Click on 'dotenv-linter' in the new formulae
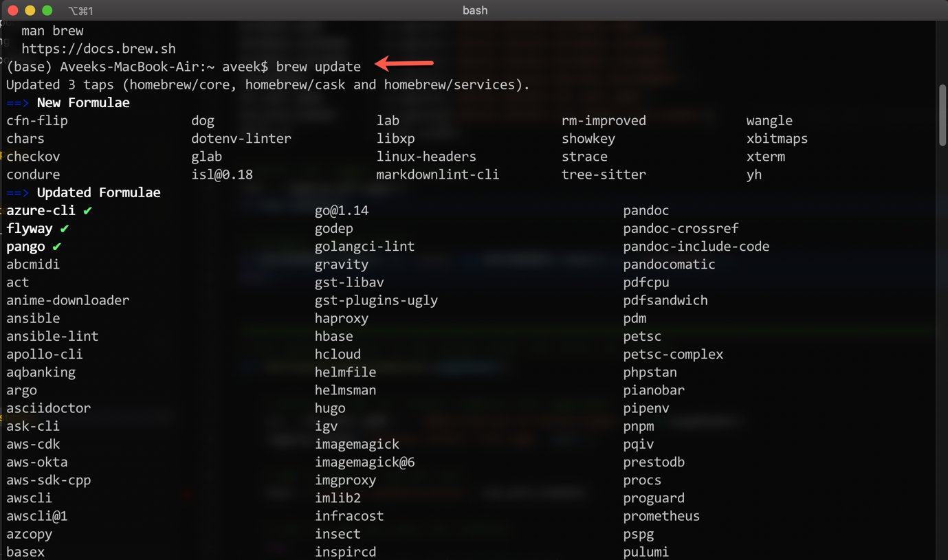The image size is (948, 560). pyautogui.click(x=241, y=138)
